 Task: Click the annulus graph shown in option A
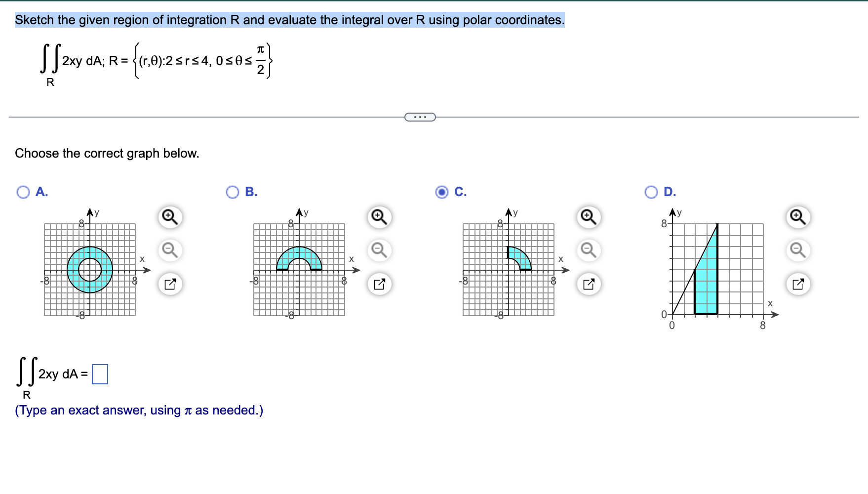89,269
